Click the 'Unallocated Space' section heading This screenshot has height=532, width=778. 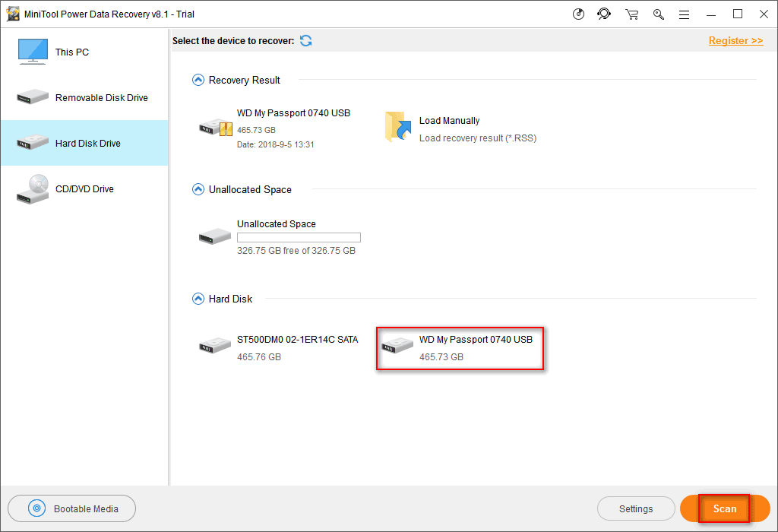click(x=250, y=189)
